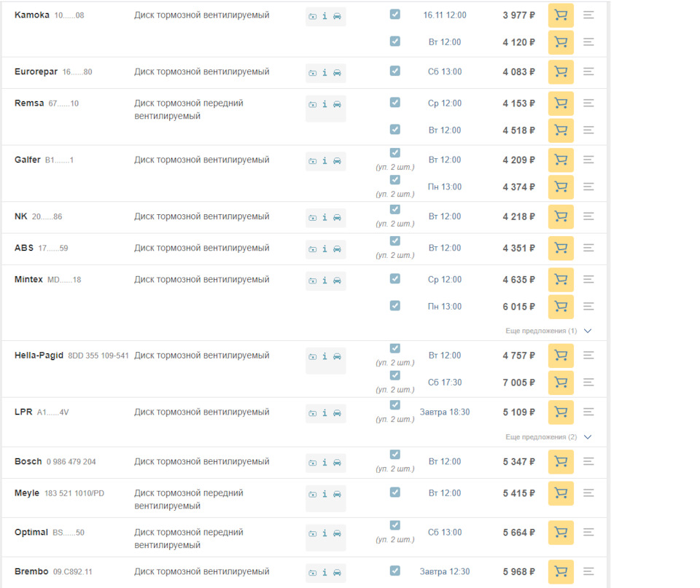The height and width of the screenshot is (588, 700).
Task: Open car applicability icon for Mintex
Action: [337, 281]
